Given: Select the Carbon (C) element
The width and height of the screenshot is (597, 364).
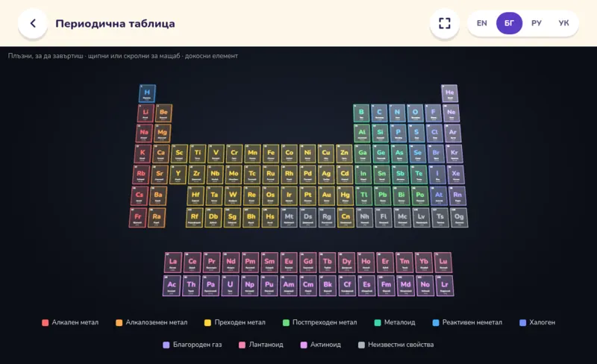Looking at the screenshot, I should click(x=379, y=113).
